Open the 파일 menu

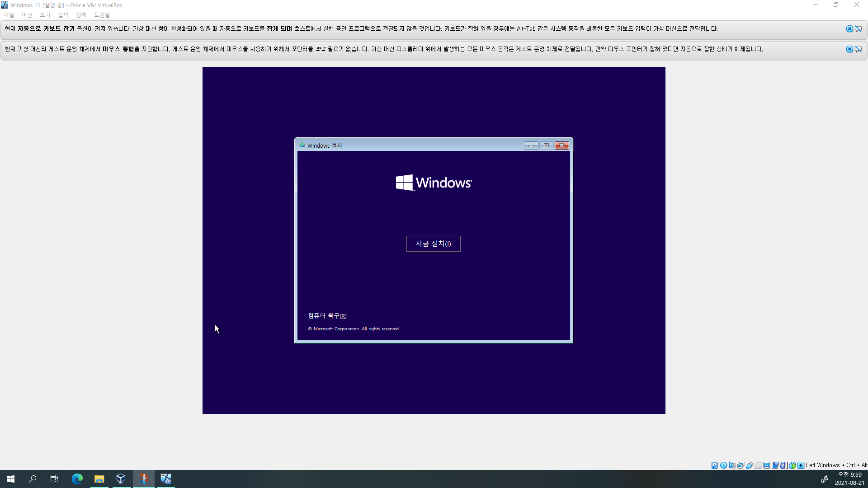(9, 15)
